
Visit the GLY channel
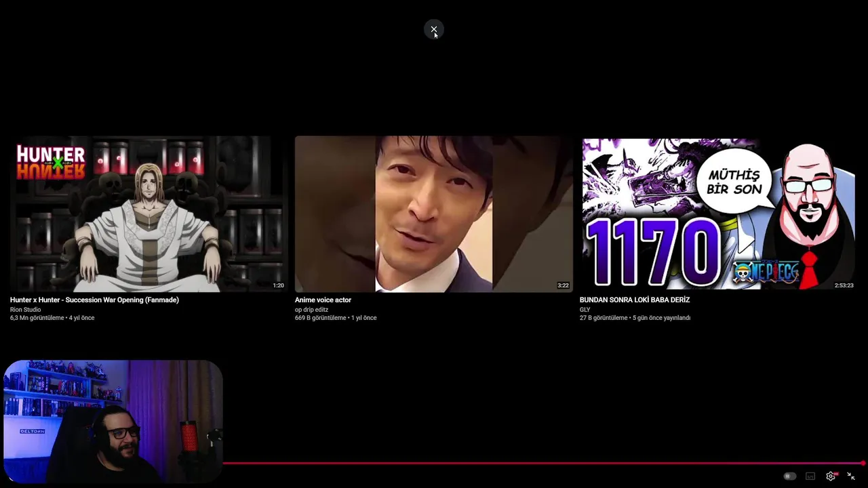click(585, 310)
